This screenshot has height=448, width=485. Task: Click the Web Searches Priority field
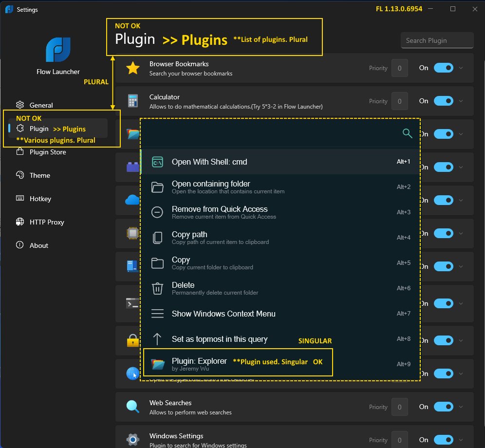pos(400,407)
